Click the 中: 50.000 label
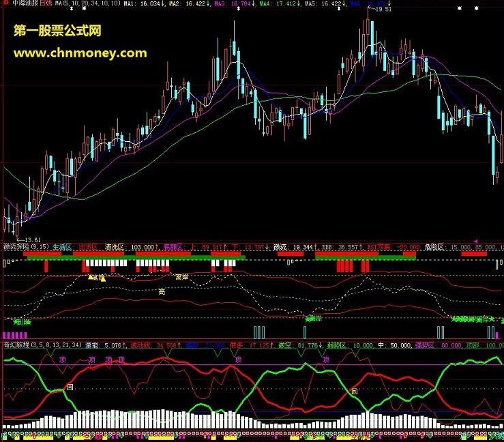The width and height of the screenshot is (504, 442). pos(395,345)
